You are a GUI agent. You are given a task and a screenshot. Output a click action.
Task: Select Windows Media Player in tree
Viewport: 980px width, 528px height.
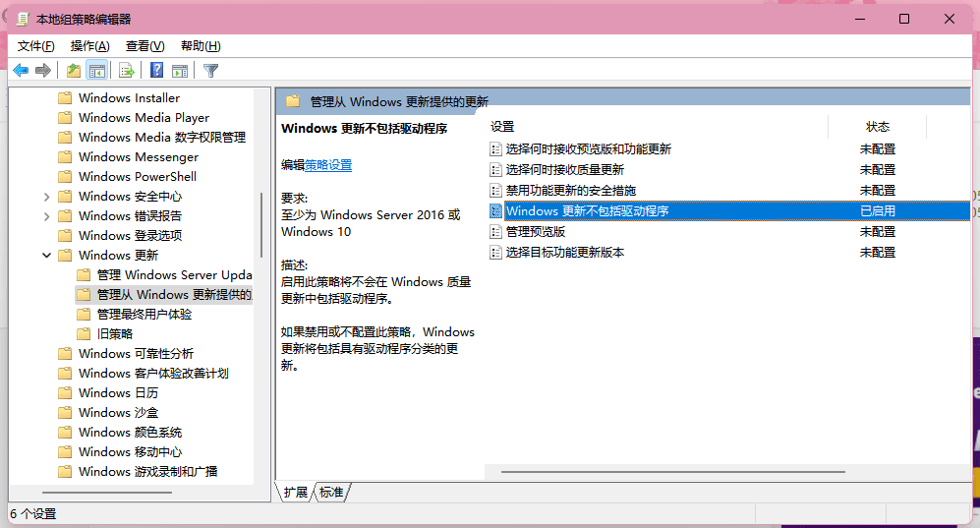tap(144, 117)
